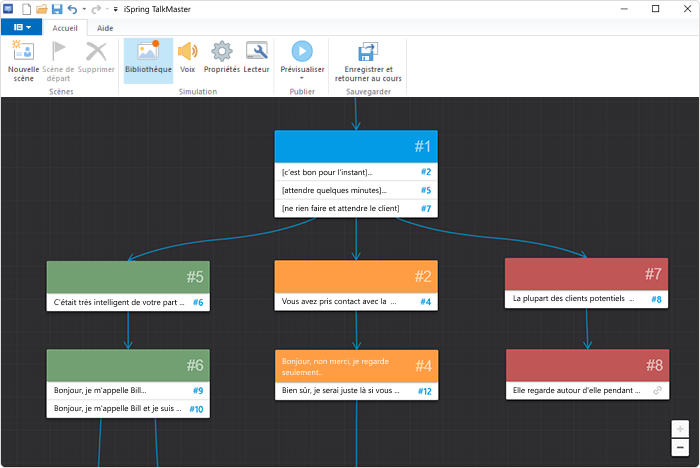Image resolution: width=700 pixels, height=468 pixels.
Task: Click the #6 link in scene #5
Action: coord(198,302)
